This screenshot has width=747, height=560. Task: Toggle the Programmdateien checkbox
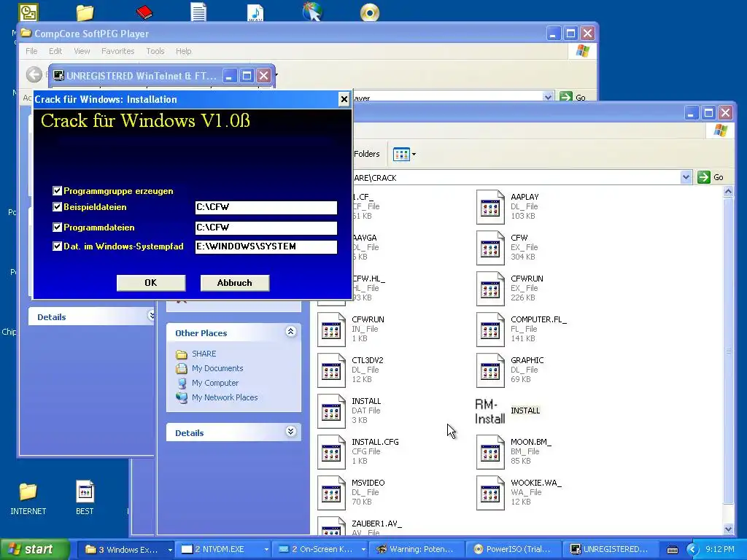point(57,227)
